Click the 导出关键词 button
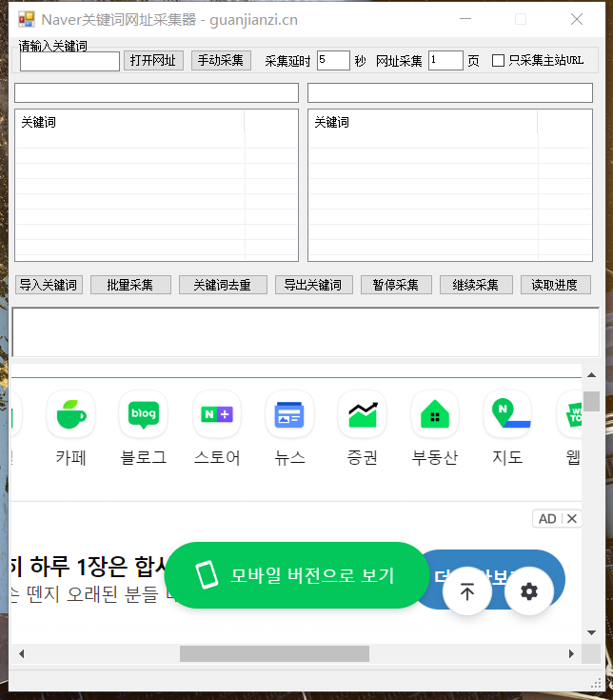This screenshot has height=700, width=613. pyautogui.click(x=313, y=285)
